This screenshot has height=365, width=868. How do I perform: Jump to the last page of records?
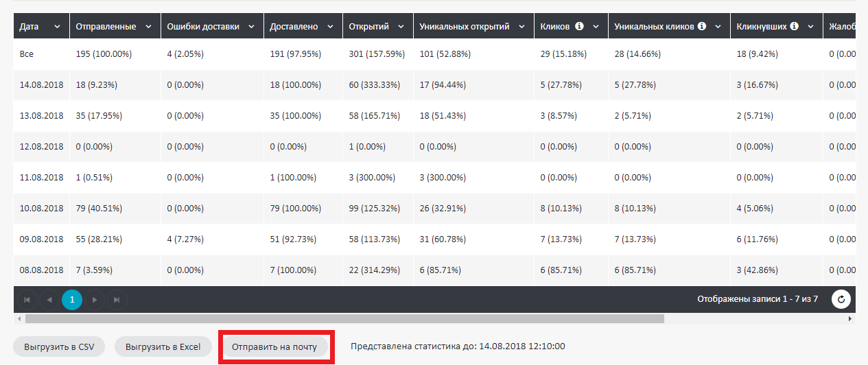point(117,299)
